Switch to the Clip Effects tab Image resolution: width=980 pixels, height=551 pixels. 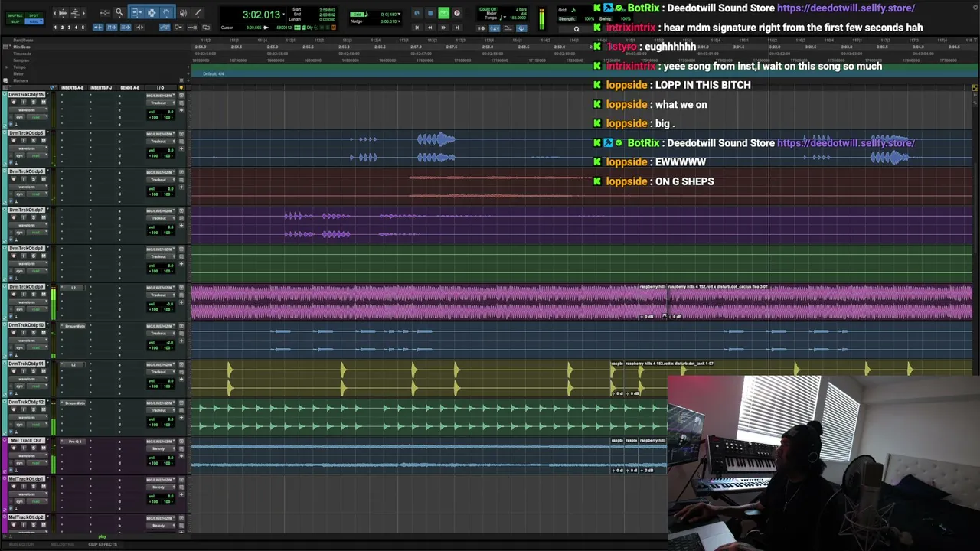point(102,544)
